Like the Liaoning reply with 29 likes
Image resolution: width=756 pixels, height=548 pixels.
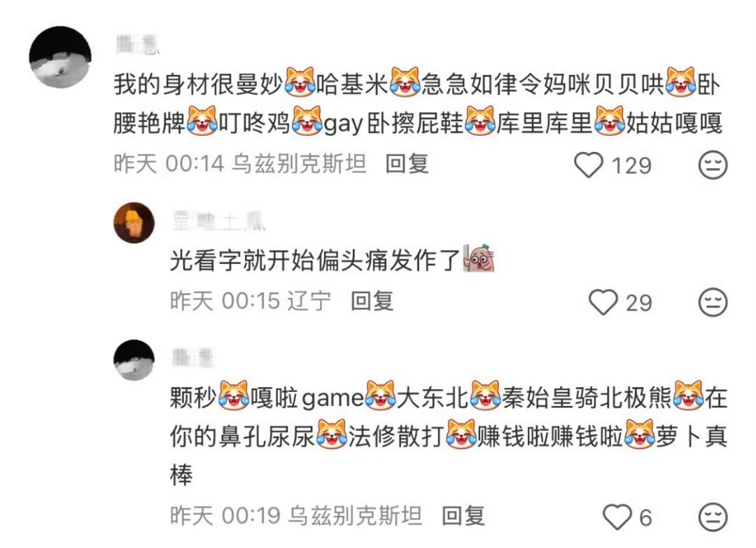(x=603, y=302)
